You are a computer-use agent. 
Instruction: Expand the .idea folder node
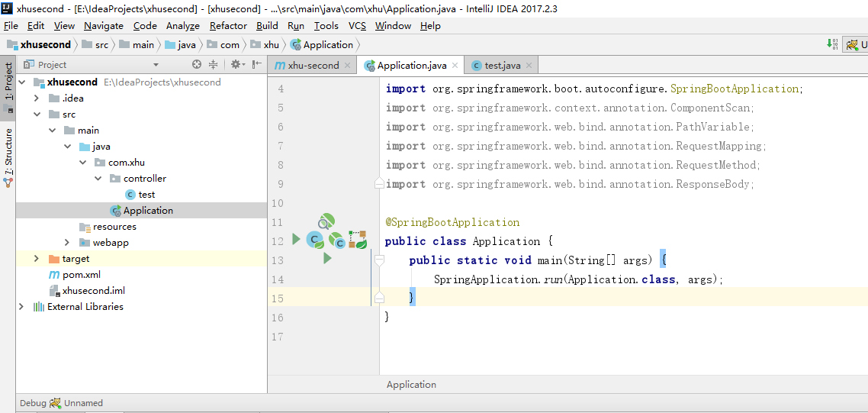pos(37,98)
